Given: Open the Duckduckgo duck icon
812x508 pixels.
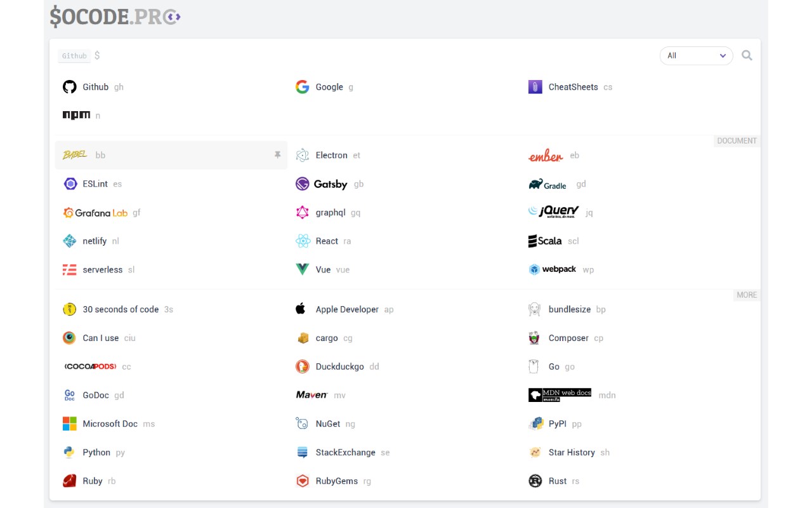Looking at the screenshot, I should (303, 366).
